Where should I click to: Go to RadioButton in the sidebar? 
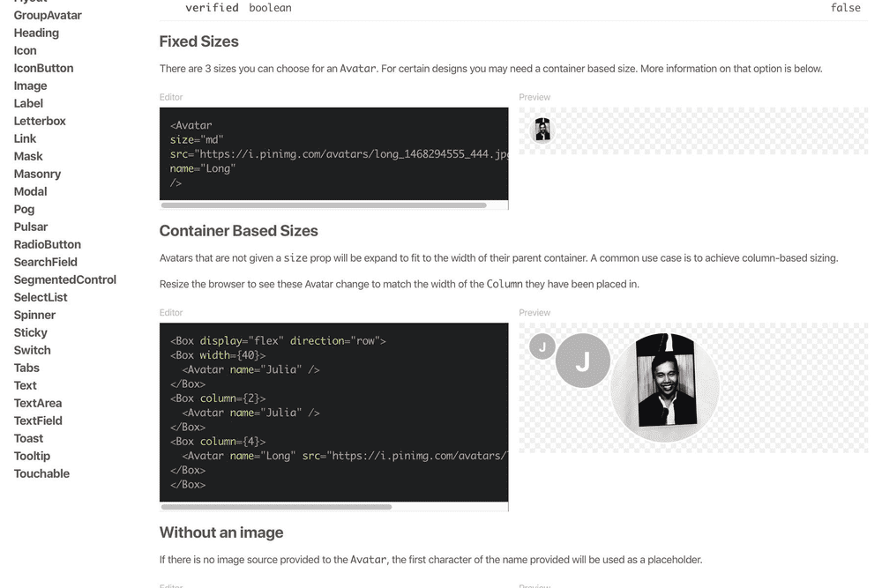pyautogui.click(x=48, y=244)
